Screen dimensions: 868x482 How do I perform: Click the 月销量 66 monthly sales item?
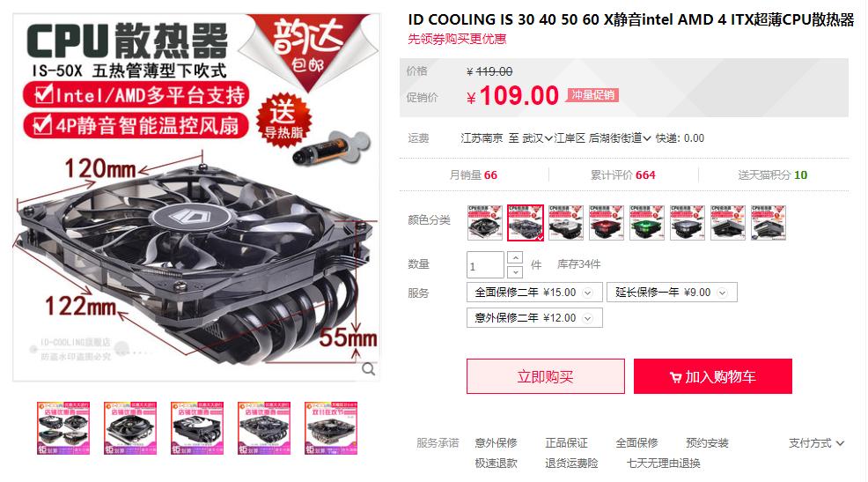tap(474, 175)
